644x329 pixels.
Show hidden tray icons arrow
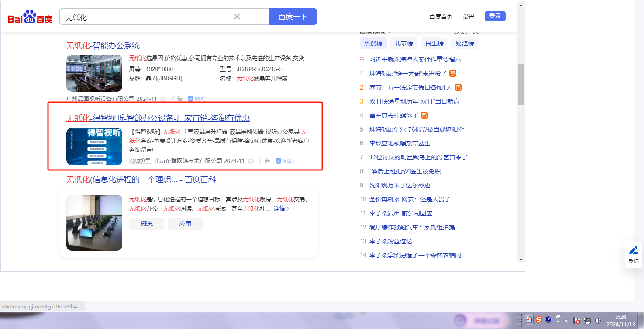(566, 320)
